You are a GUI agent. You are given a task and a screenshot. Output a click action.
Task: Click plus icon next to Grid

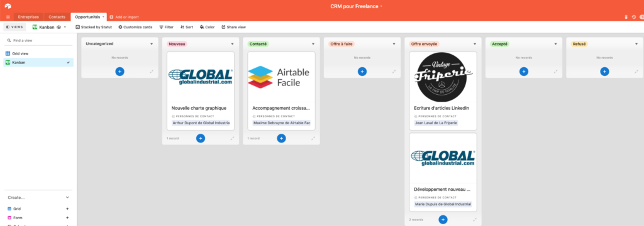67,209
